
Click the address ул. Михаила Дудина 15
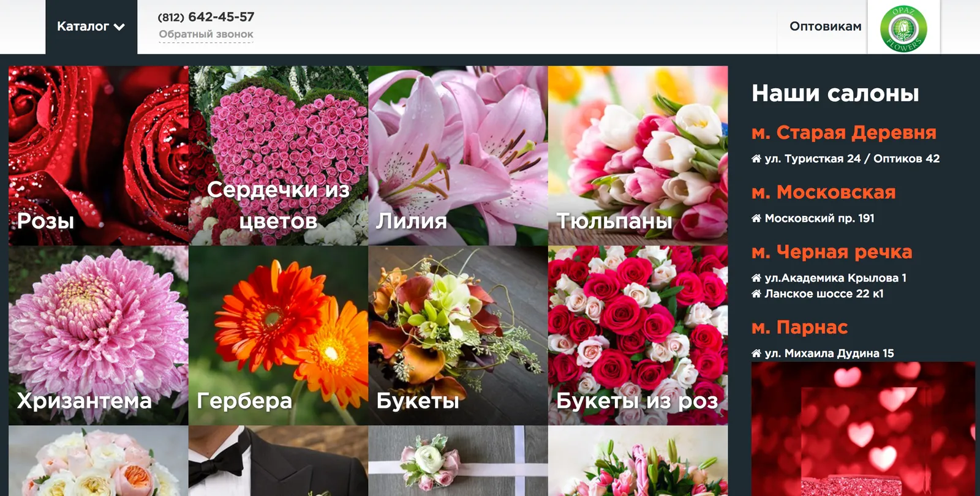coord(829,353)
